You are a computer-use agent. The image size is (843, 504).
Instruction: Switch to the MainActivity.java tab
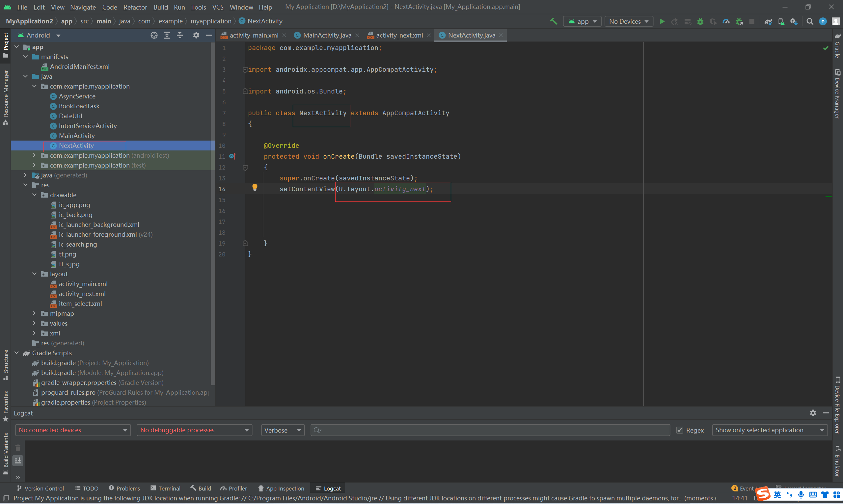(327, 35)
